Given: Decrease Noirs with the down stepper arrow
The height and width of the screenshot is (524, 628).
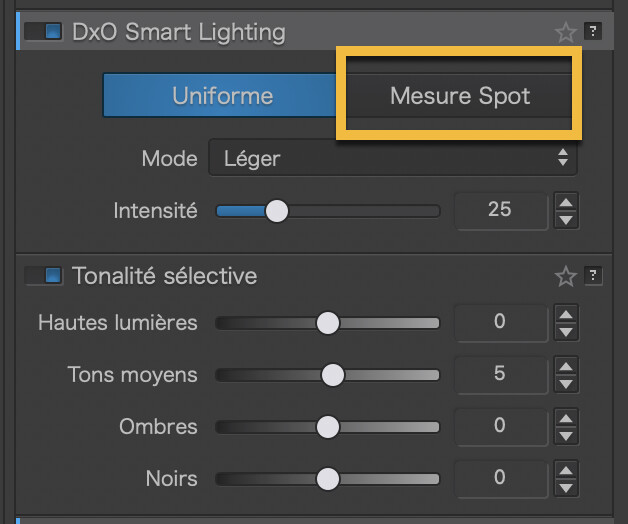Looking at the screenshot, I should pos(566,487).
